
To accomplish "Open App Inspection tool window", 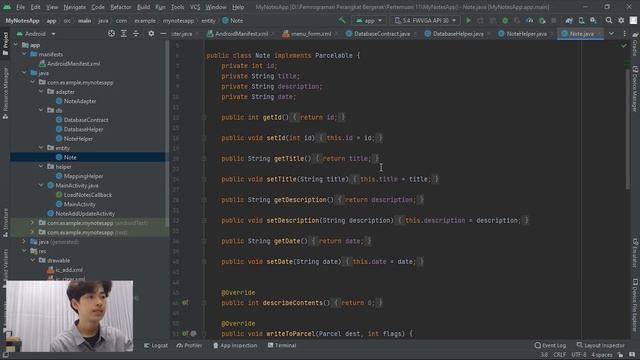I will point(235,345).
